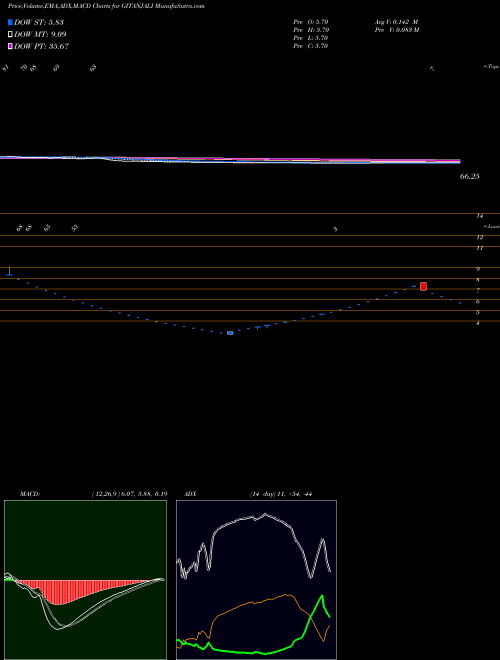Click the price axis label 14
Viewport: 500px width, 660px height.
click(479, 216)
